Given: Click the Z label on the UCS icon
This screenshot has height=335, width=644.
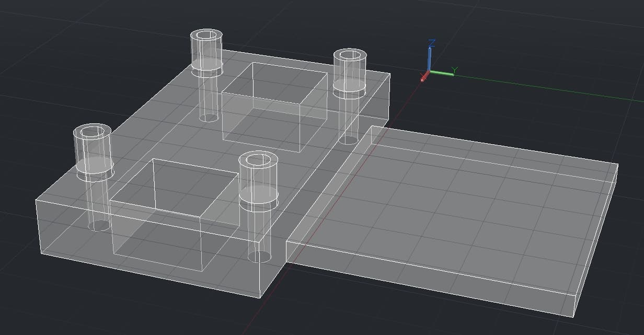Looking at the screenshot, I should coord(432,43).
